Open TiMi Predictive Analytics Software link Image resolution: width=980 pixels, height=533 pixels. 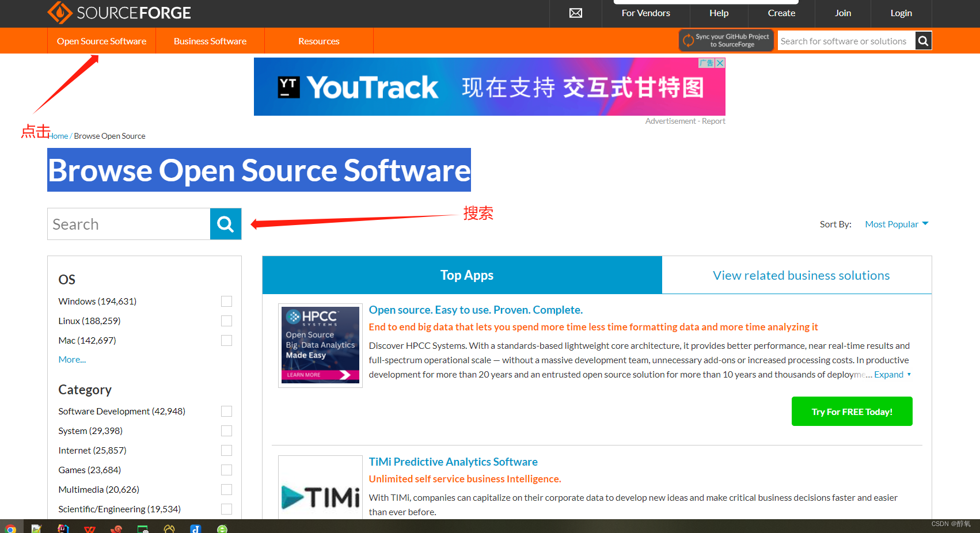pos(453,462)
